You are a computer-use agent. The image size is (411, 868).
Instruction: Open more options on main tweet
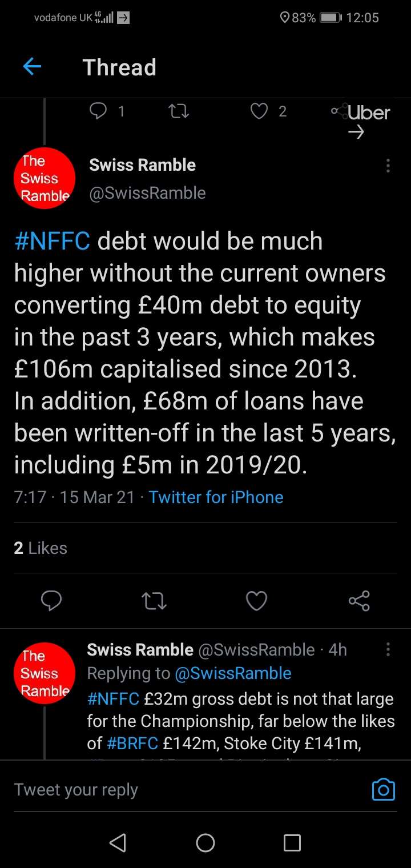(388, 166)
